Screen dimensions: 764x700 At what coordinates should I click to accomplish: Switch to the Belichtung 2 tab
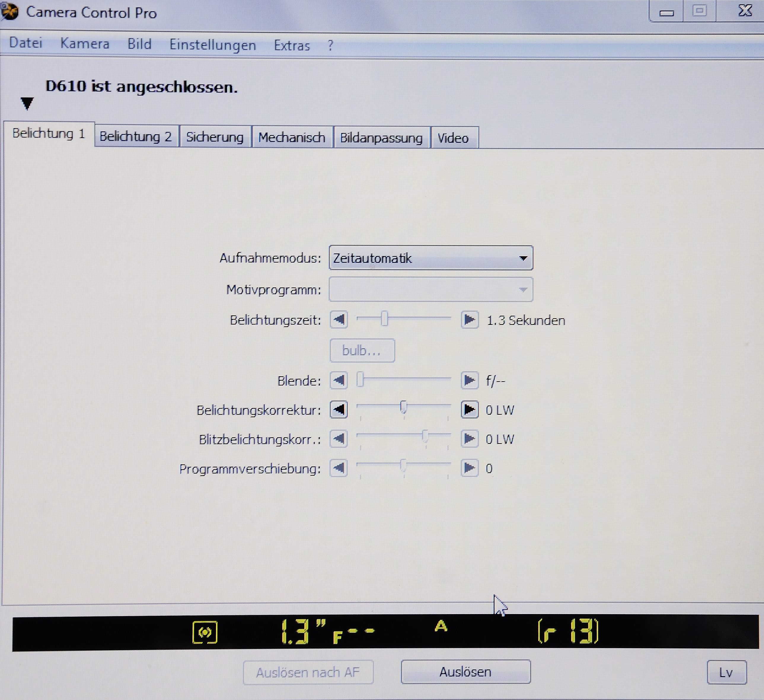click(136, 136)
